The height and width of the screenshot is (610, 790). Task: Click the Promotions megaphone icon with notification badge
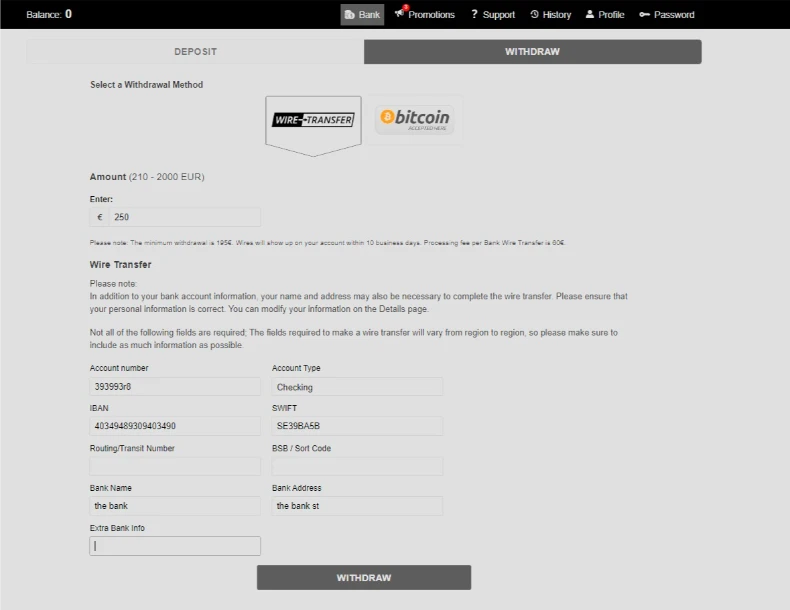tap(400, 13)
